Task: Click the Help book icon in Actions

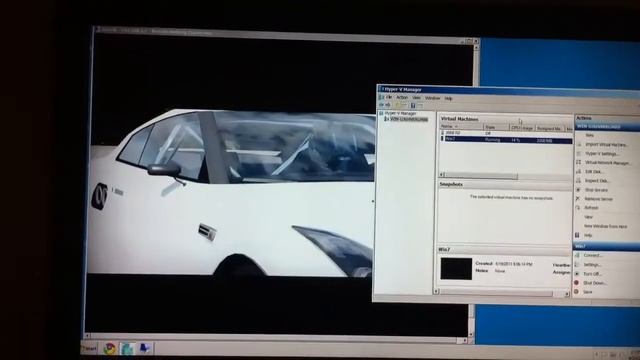Action: (x=577, y=235)
